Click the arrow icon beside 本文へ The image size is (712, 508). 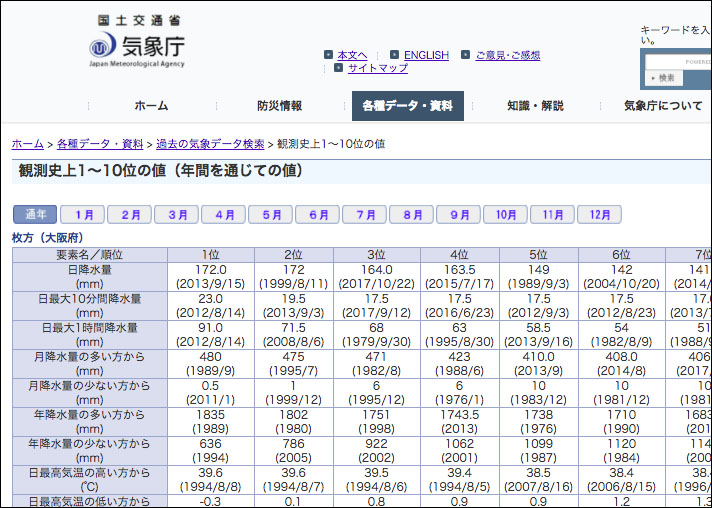[329, 55]
